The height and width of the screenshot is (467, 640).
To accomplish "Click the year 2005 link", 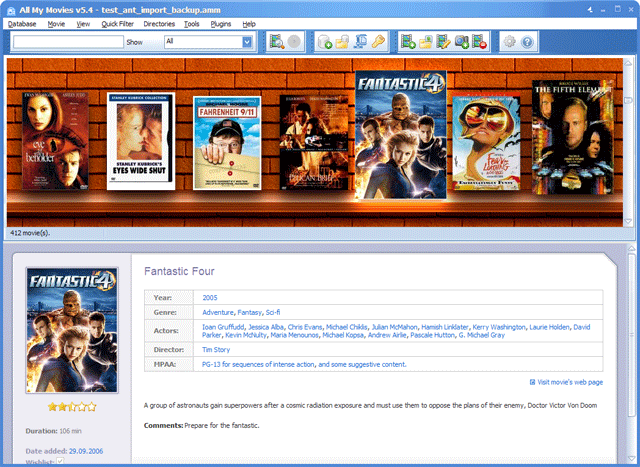I will 210,298.
